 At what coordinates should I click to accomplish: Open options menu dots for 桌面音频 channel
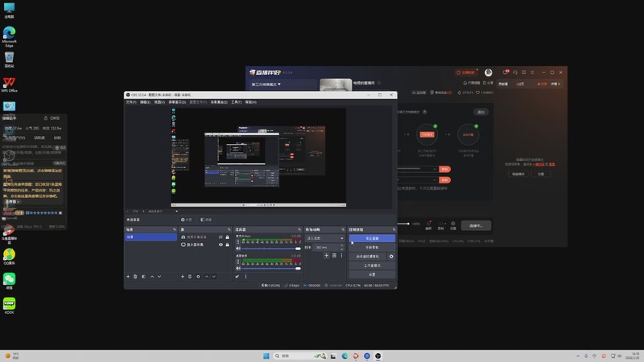click(237, 261)
